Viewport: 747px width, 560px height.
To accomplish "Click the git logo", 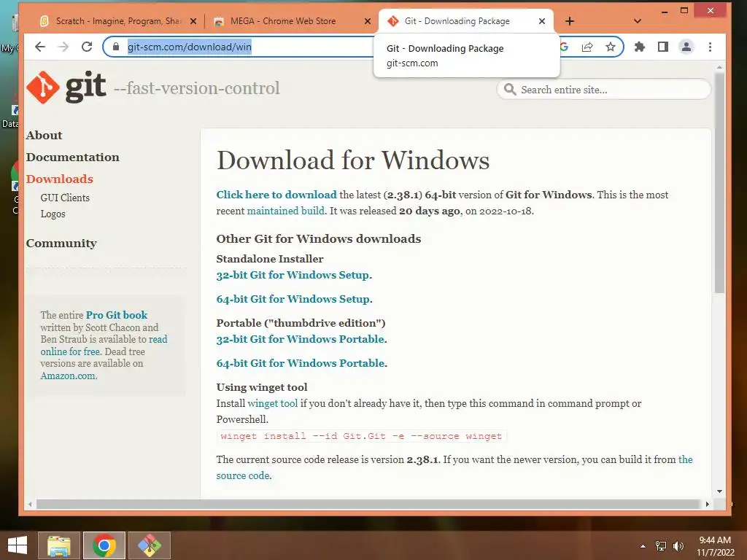I will [x=66, y=87].
